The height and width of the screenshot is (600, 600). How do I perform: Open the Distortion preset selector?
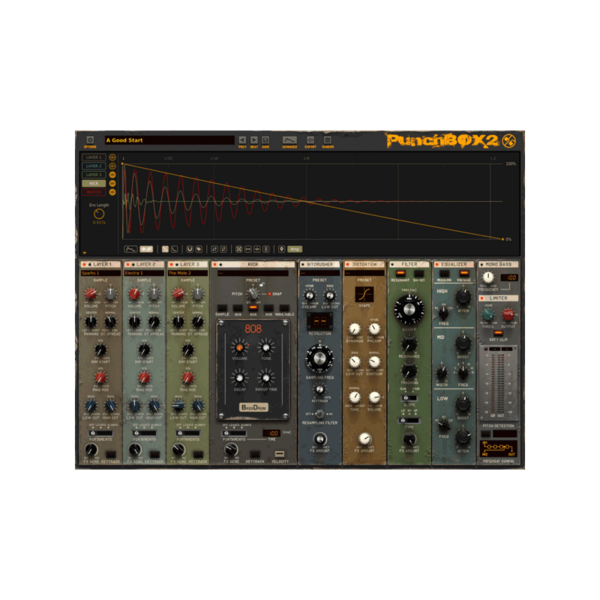364,273
